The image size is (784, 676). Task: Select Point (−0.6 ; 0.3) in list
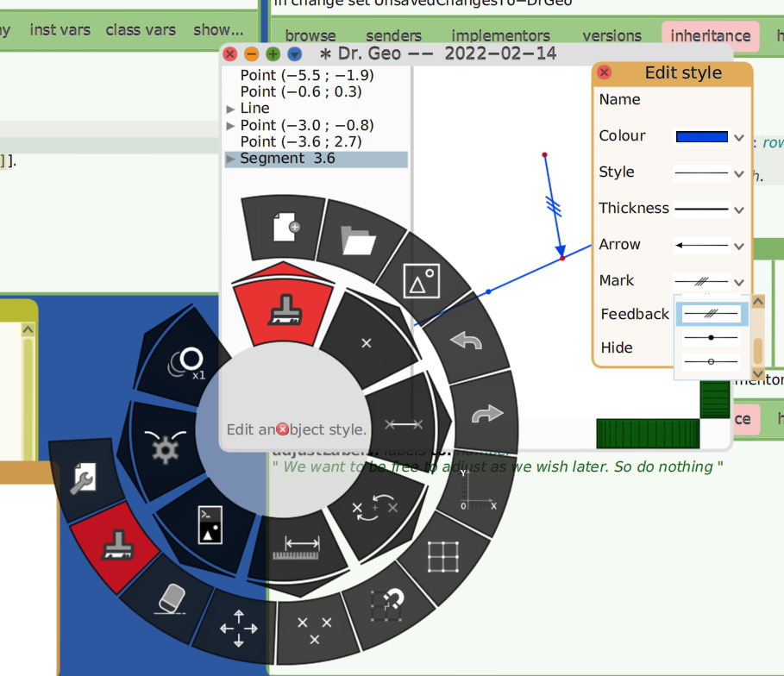[x=301, y=92]
